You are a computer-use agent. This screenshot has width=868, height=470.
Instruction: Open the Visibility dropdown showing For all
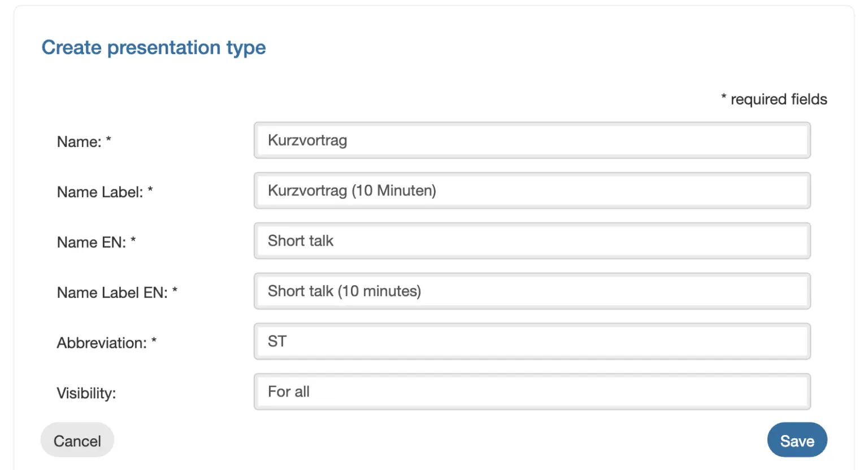click(532, 391)
